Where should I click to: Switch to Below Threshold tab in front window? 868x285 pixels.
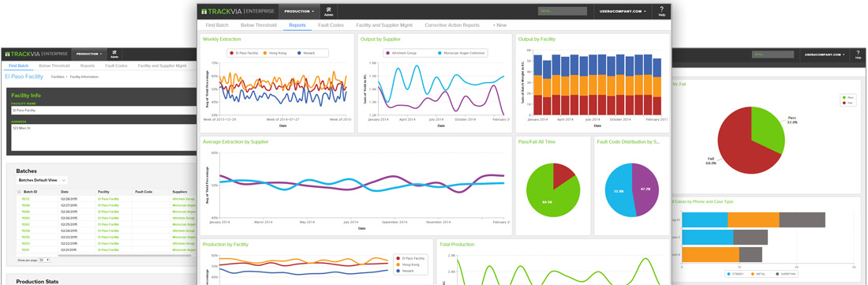pos(258,25)
